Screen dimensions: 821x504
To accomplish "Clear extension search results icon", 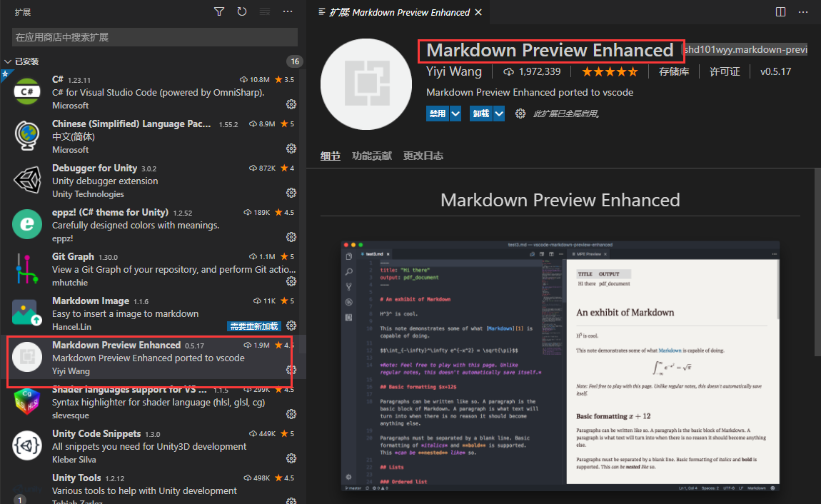I will [265, 11].
